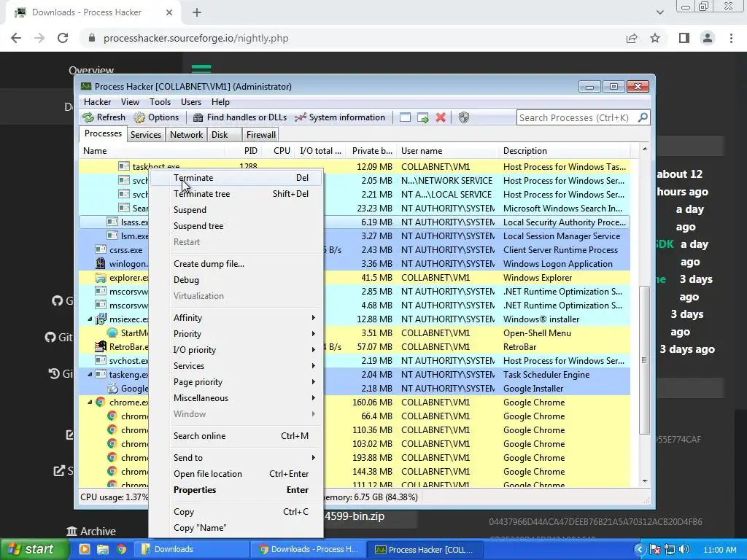Choose Copy "Name" menu entry
Screen dimensions: 747x560
pos(237,528)
